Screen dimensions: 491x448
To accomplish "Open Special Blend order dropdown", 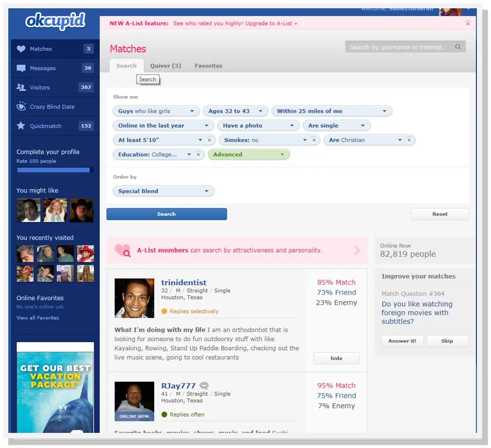I will [163, 191].
